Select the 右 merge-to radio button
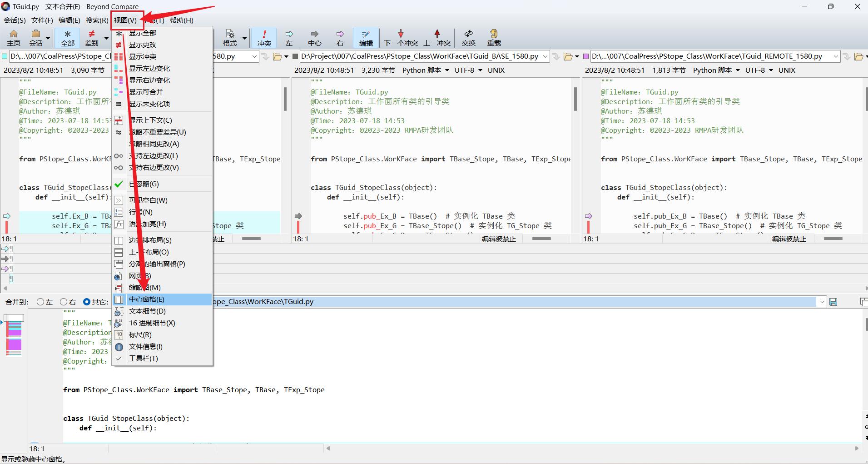The width and height of the screenshot is (868, 464). [64, 302]
